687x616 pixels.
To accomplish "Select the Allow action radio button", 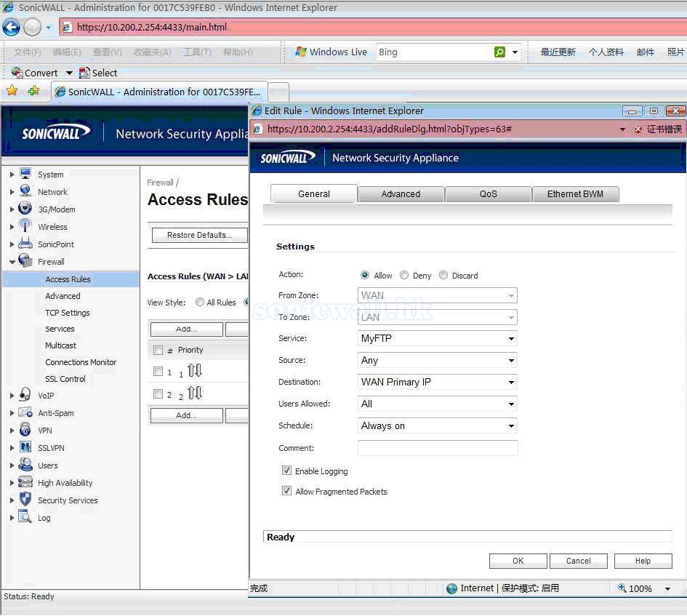I will pyautogui.click(x=364, y=275).
